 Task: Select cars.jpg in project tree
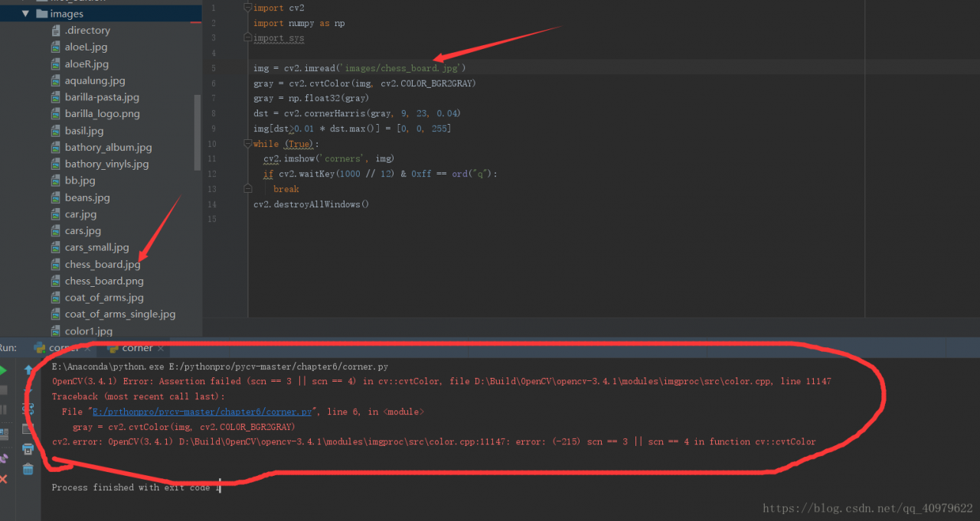pos(83,230)
